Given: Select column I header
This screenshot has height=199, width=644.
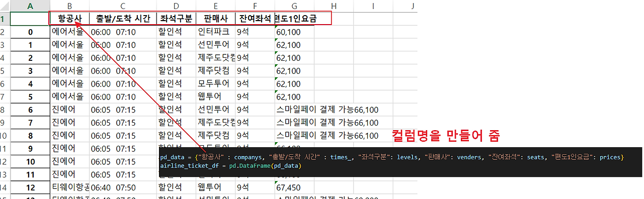Looking at the screenshot, I should click(373, 6).
